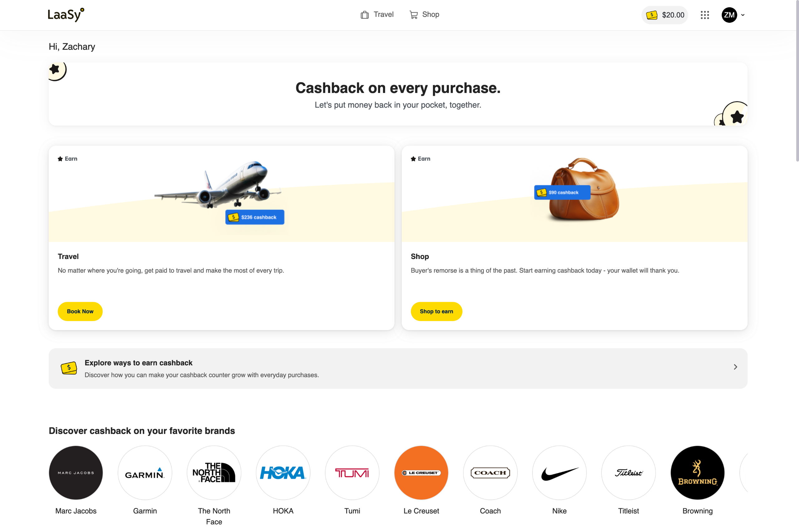This screenshot has width=799, height=532.
Task: Choose the Le Creuset brand icon
Action: click(x=421, y=472)
